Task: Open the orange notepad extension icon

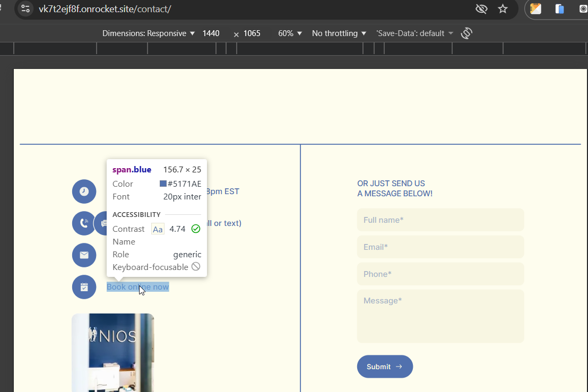Action: [535, 8]
